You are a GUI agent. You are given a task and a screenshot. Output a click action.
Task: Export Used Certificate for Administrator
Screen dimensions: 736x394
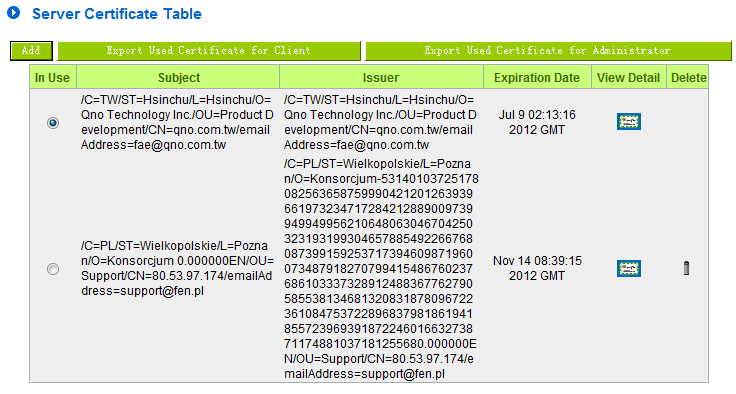[548, 51]
